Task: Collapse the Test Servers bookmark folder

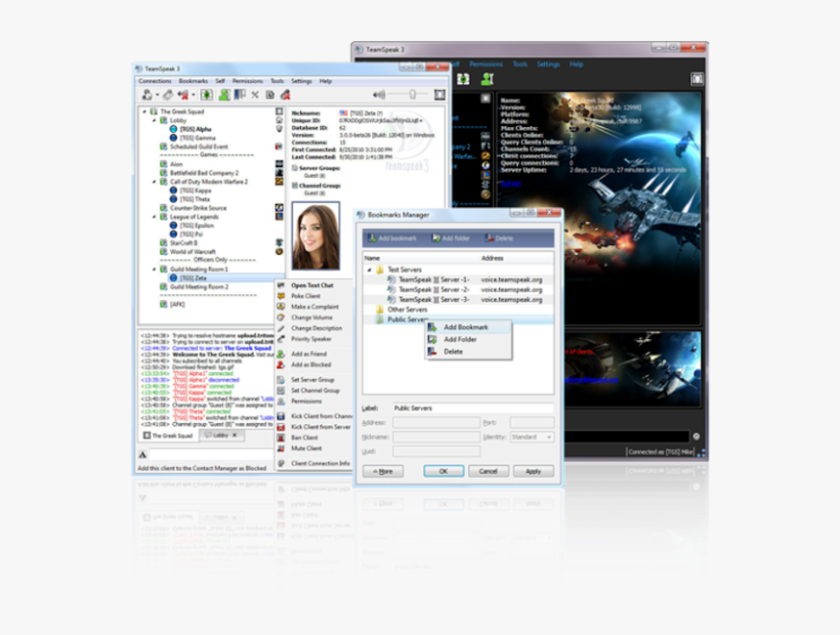Action: pos(369,270)
